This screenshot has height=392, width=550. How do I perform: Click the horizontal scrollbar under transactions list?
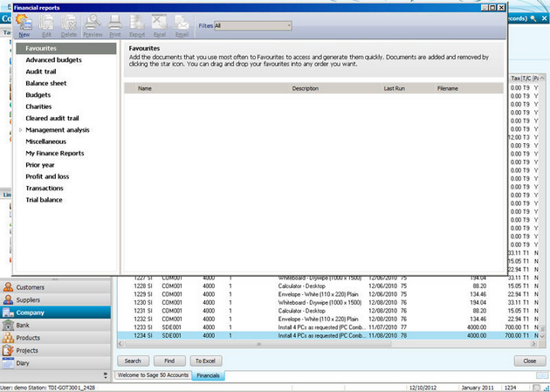[x=262, y=344]
